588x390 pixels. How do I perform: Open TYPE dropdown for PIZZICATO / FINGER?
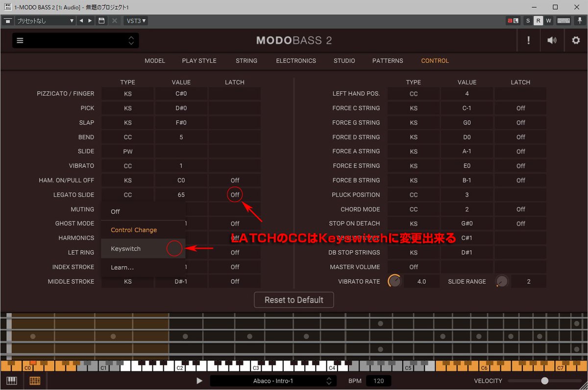click(127, 94)
